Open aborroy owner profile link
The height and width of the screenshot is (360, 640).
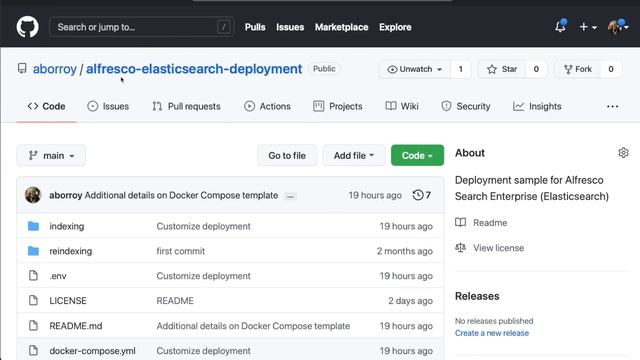click(55, 69)
